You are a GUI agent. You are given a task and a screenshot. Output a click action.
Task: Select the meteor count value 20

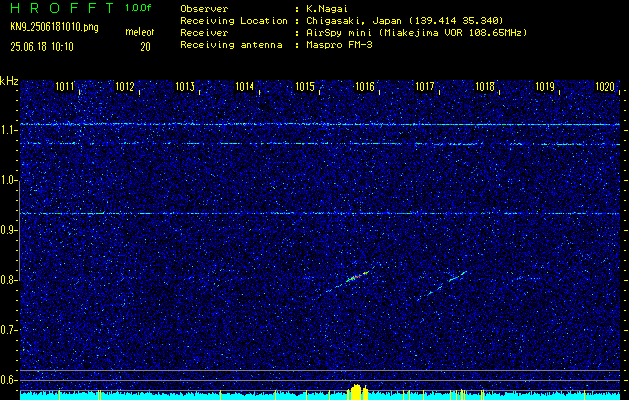point(145,47)
